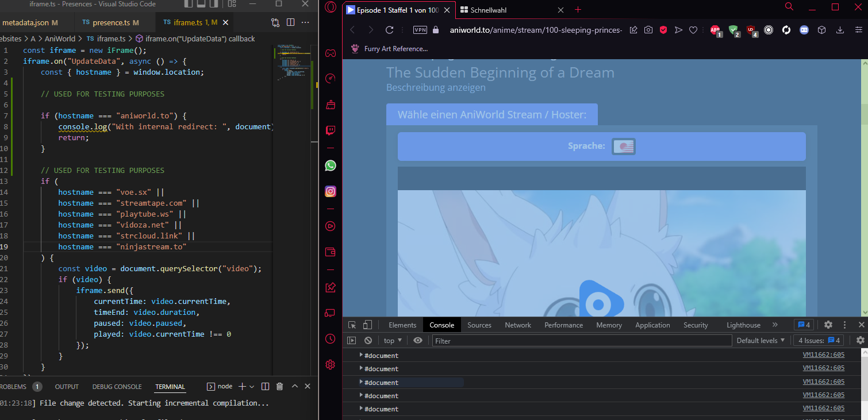
Task: Click the Opera menu logo
Action: click(331, 7)
